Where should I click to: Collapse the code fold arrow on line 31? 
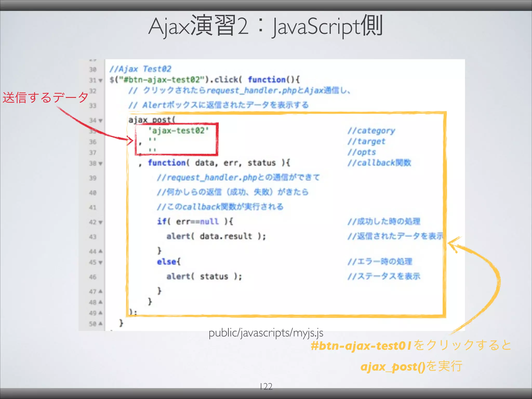(101, 81)
